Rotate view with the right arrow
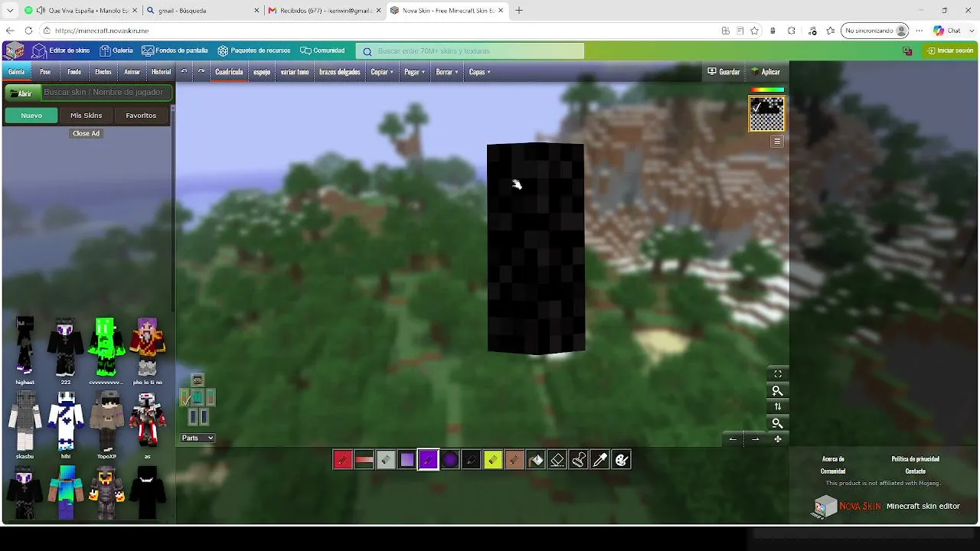 coord(756,439)
